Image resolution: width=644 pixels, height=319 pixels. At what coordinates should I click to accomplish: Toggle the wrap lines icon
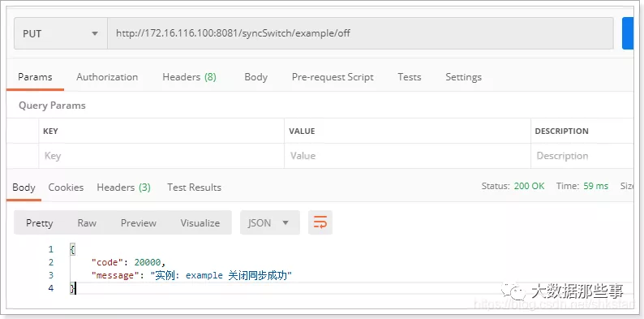[x=320, y=222]
